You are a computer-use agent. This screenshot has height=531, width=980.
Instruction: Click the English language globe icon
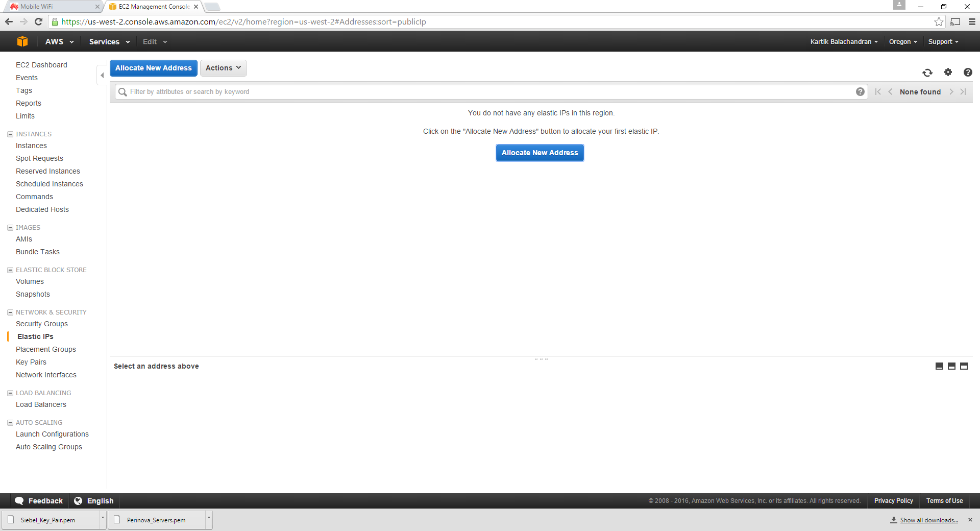(78, 501)
